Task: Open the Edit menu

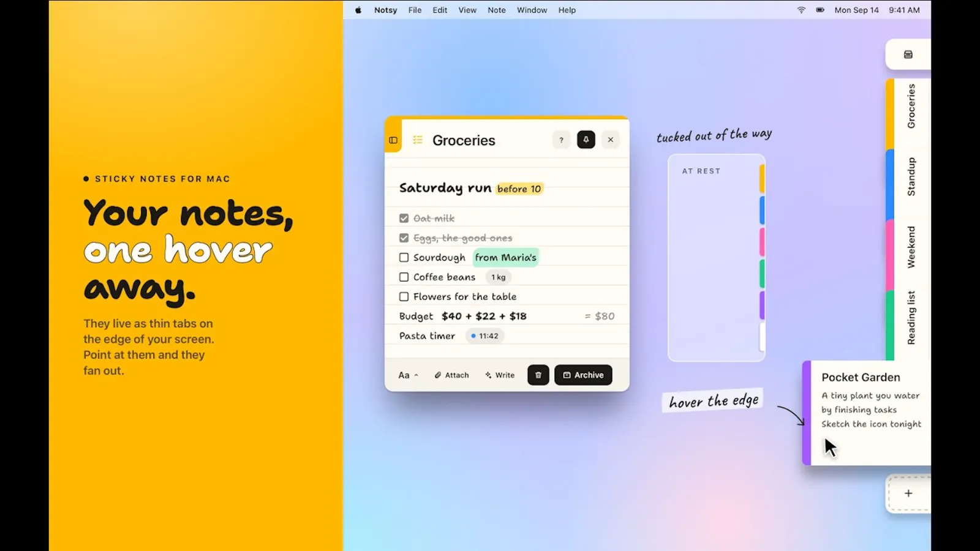Action: click(440, 10)
